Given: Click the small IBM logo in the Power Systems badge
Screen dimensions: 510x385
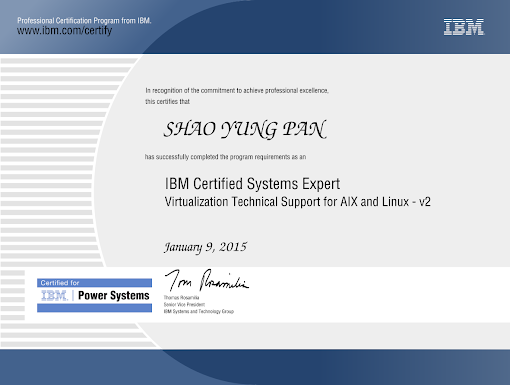Looking at the screenshot, I should click(x=54, y=296).
